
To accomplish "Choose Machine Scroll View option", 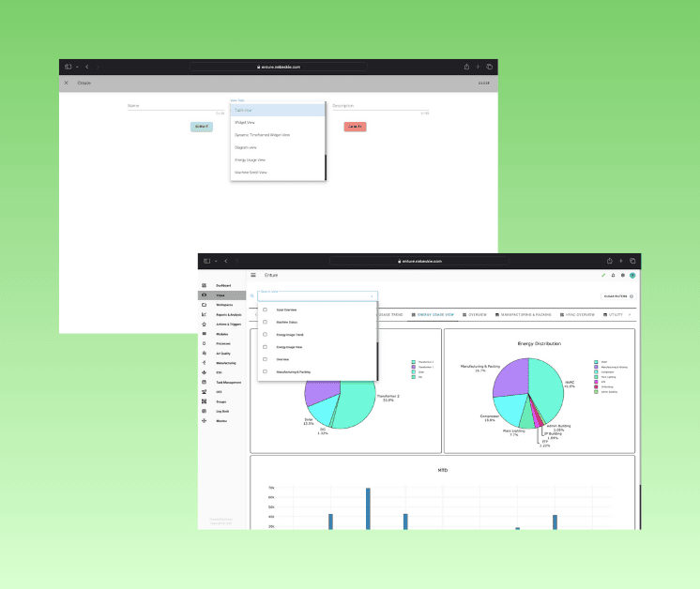I will (278, 173).
